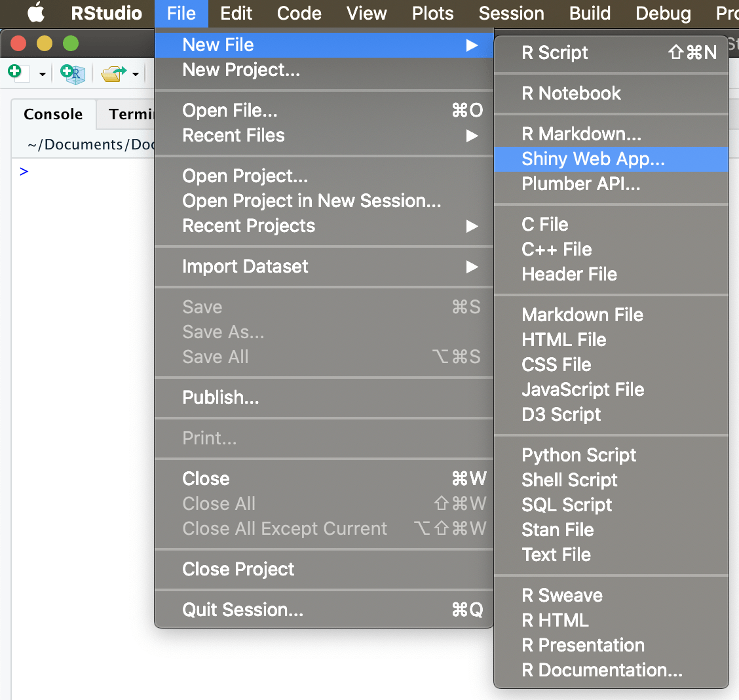Create a new R HTML file
Screen dimensions: 739x700
click(x=611, y=620)
